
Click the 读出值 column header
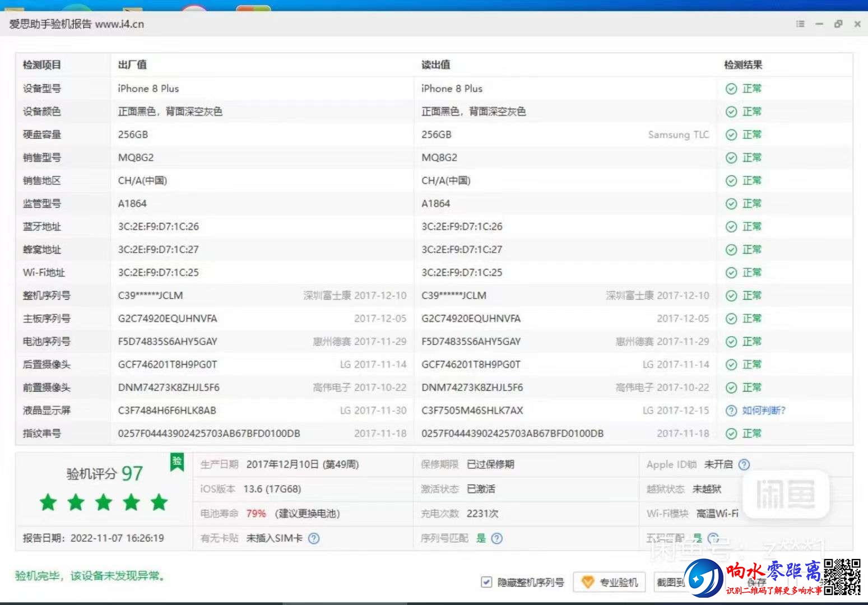tap(436, 65)
